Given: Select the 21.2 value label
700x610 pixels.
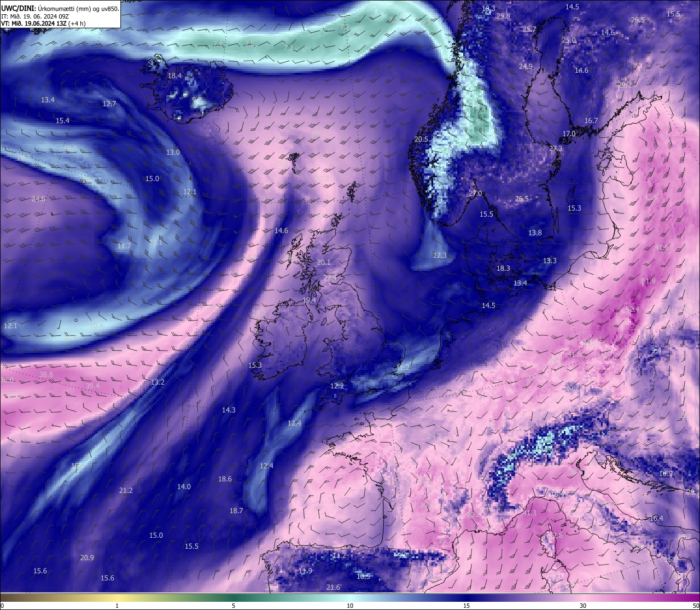Looking at the screenshot, I should pos(126,490).
